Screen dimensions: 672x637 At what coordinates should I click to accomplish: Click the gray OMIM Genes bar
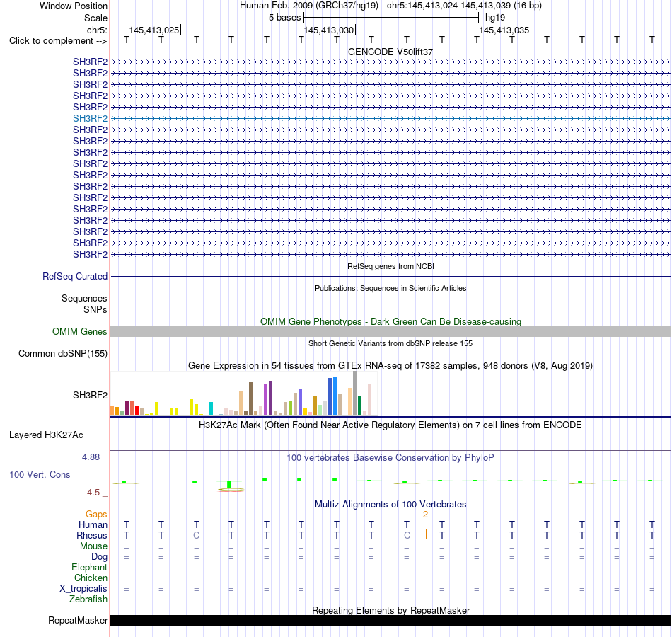click(390, 331)
